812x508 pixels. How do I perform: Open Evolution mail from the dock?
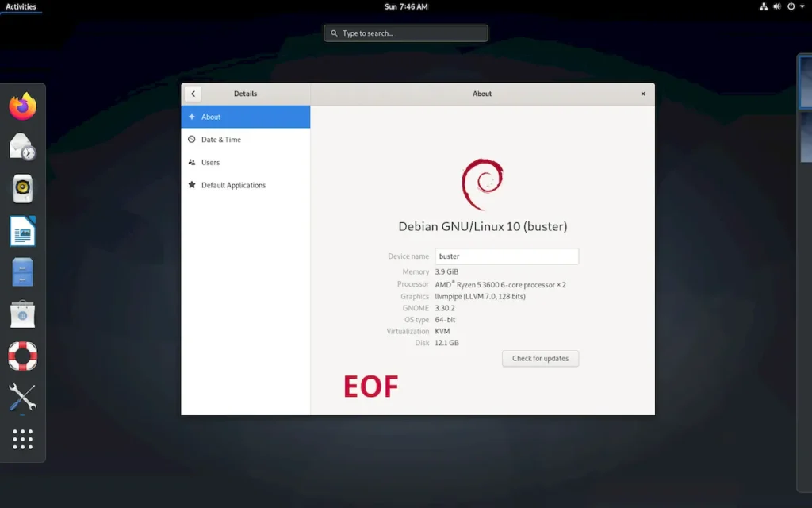(x=22, y=147)
